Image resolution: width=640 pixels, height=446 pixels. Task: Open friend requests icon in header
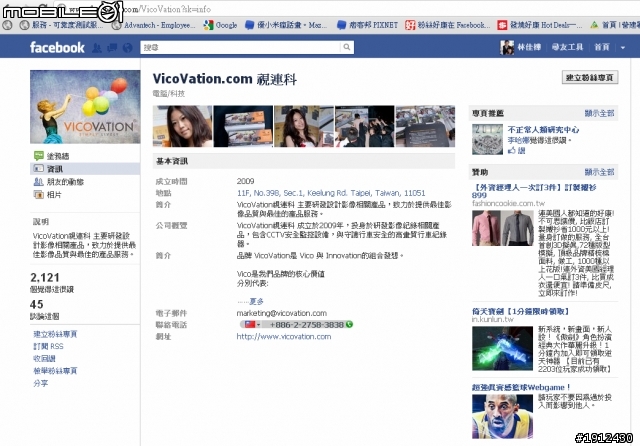(97, 48)
